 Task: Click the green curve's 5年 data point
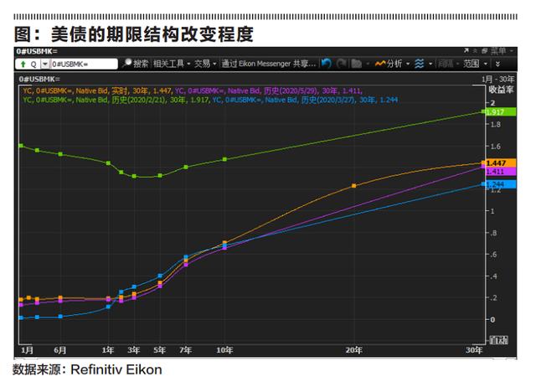point(160,175)
